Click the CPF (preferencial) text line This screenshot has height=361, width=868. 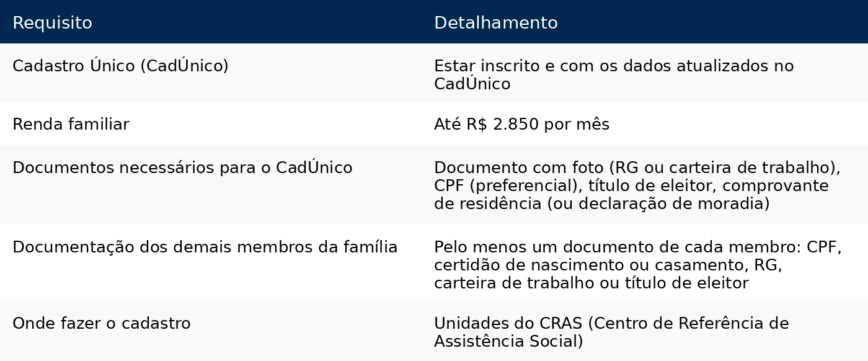[x=631, y=186]
